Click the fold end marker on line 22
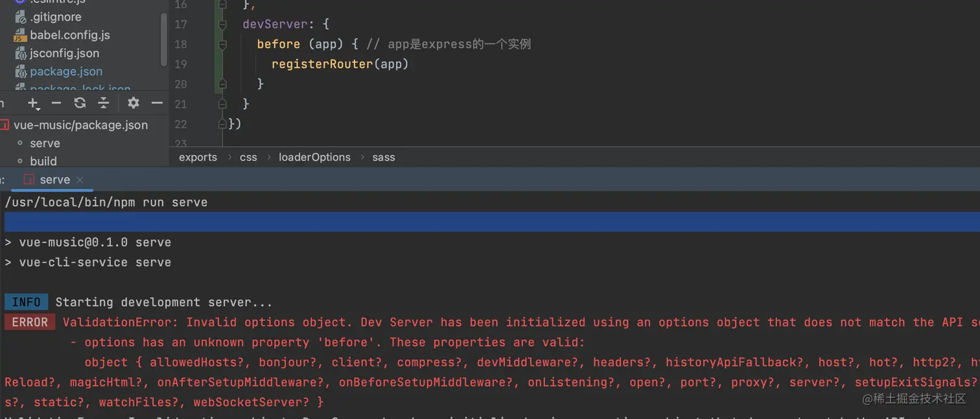Image resolution: width=980 pixels, height=419 pixels. click(x=223, y=124)
